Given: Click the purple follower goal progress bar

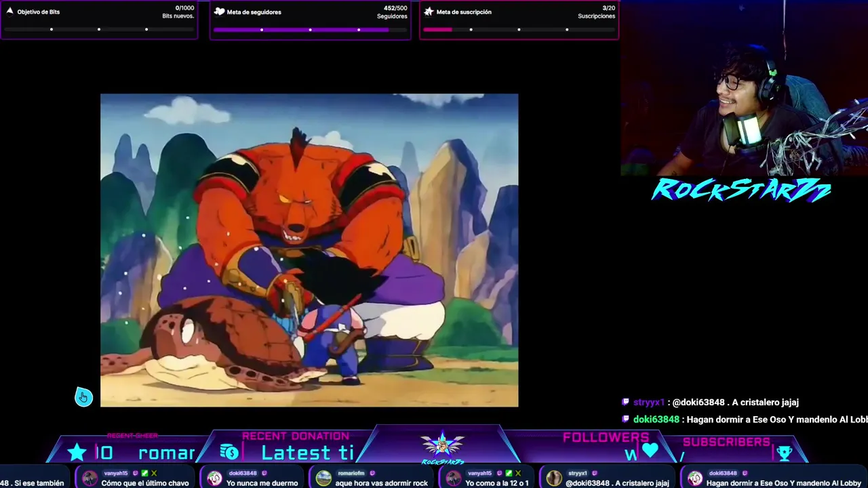Looking at the screenshot, I should click(x=310, y=29).
